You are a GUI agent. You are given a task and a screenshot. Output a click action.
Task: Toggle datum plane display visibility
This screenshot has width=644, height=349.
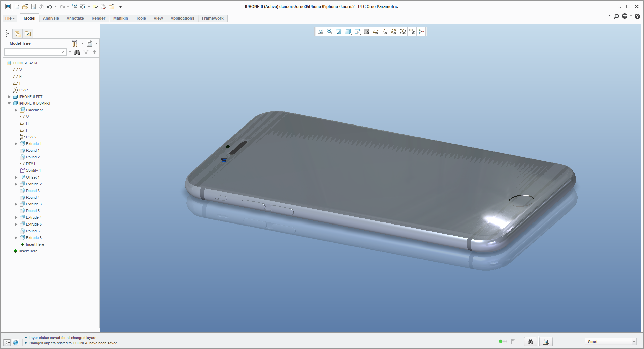tap(375, 31)
